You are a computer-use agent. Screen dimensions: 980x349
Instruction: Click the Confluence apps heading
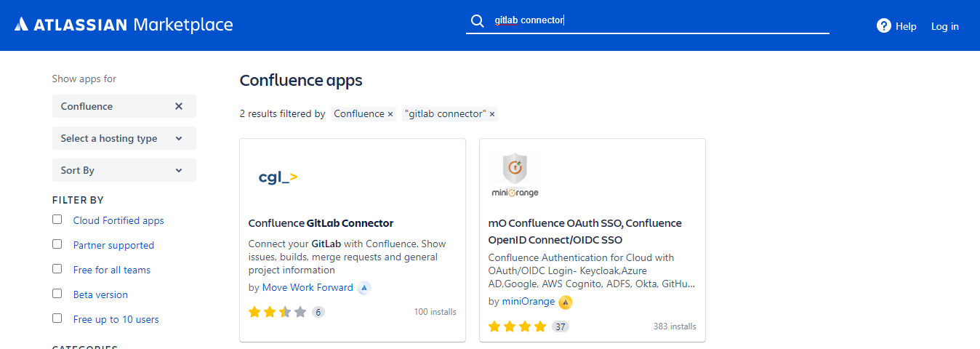(x=301, y=80)
